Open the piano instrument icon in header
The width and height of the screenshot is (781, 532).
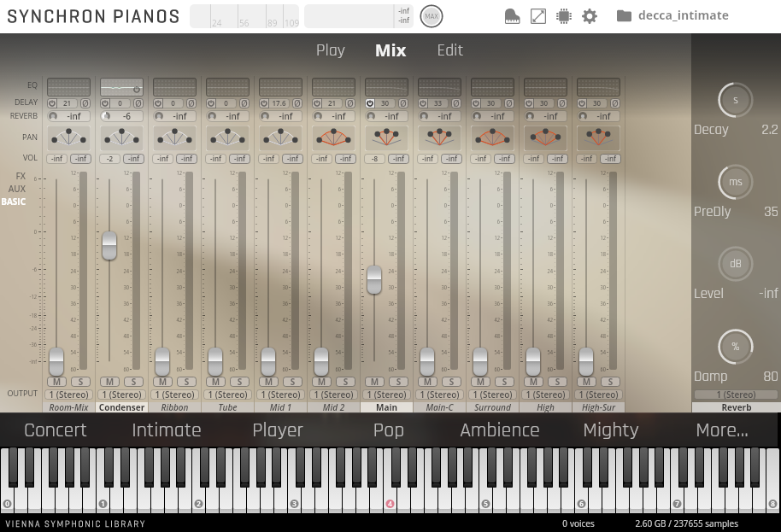pos(512,16)
